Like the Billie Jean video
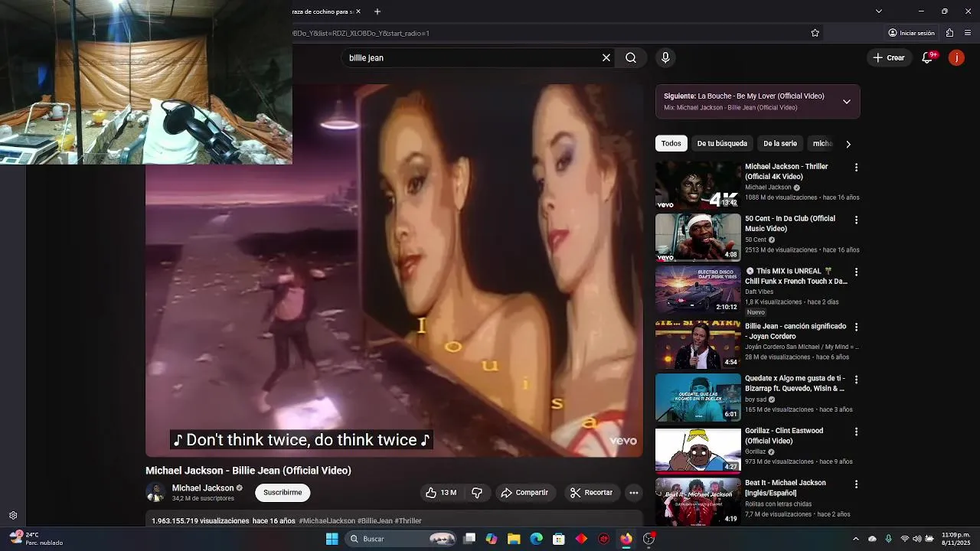 440,493
